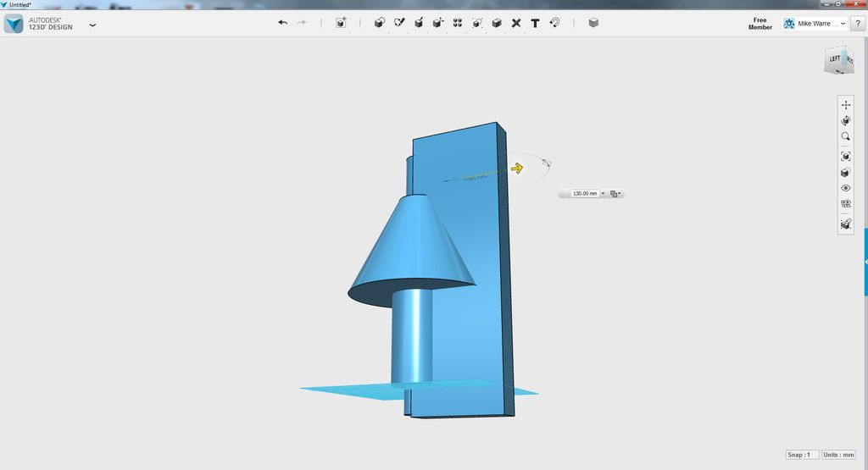The height and width of the screenshot is (470, 868).
Task: Toggle the show/hide eye icon
Action: coord(845,188)
